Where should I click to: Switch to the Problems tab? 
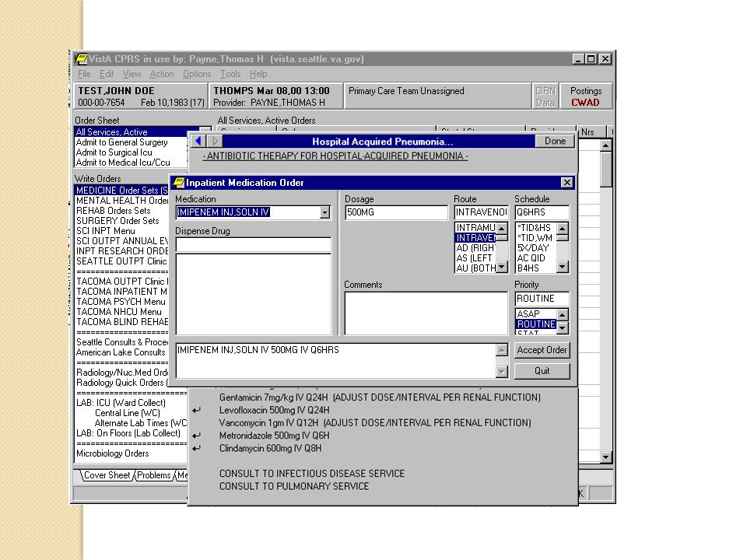coord(153,475)
